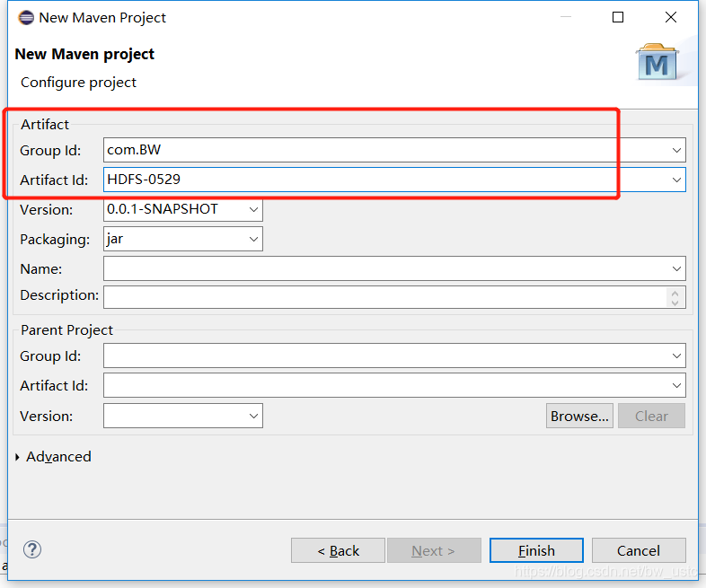Open the Parent Project Artifact Id dropdown
Viewport: 706px width, 588px height.
[x=676, y=385]
